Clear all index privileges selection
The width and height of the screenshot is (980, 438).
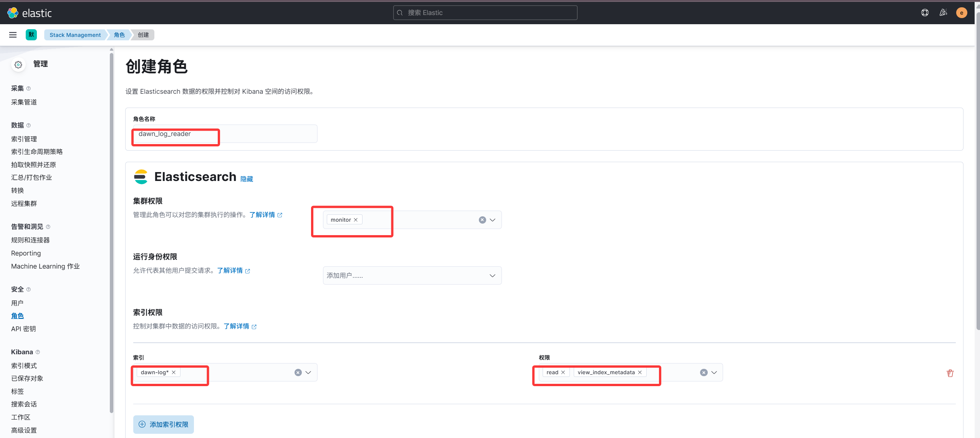(x=704, y=373)
